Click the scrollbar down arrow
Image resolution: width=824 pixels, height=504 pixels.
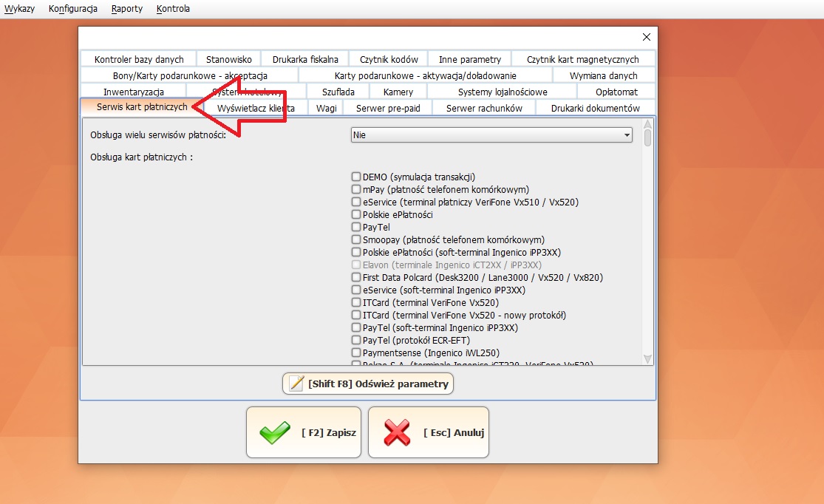[x=647, y=358]
